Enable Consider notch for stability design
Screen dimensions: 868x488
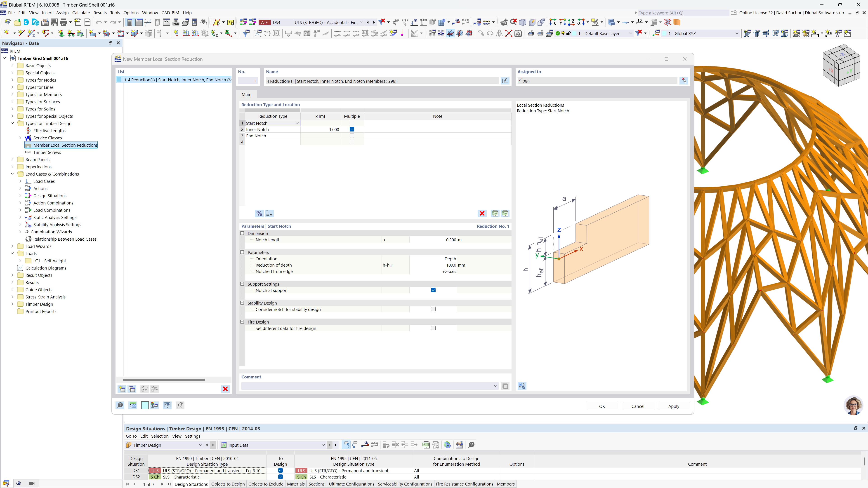(433, 309)
